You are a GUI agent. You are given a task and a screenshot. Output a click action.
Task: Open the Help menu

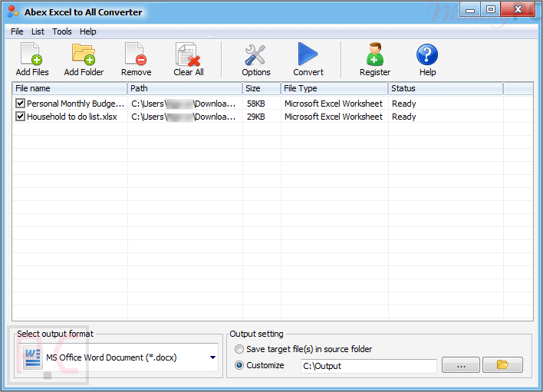[x=88, y=31]
